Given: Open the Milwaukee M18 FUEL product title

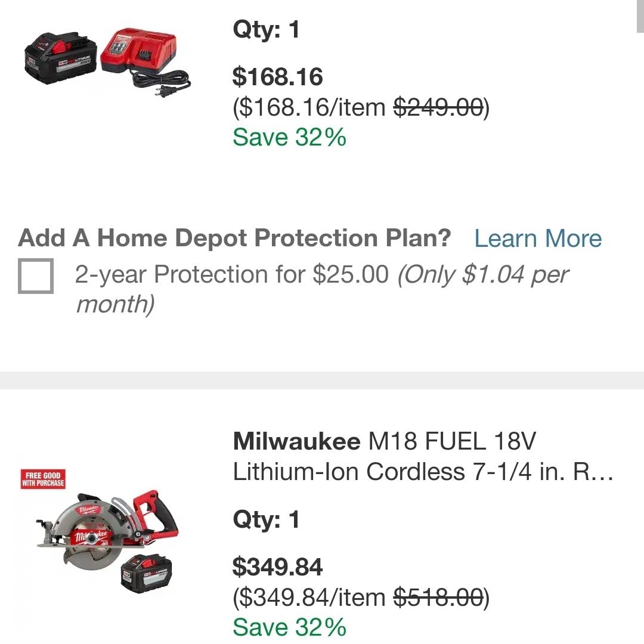Looking at the screenshot, I should tap(423, 456).
